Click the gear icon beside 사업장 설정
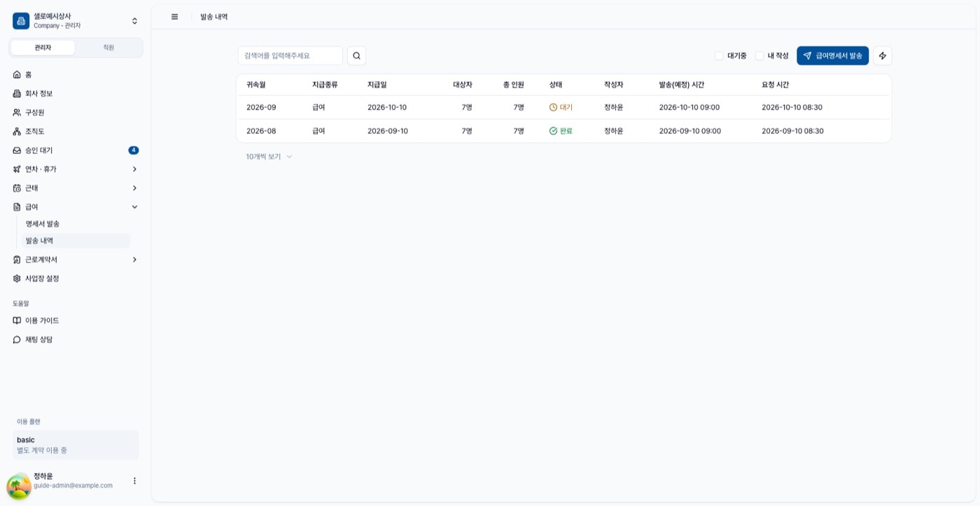Screen dimensions: 980x506 (17, 279)
